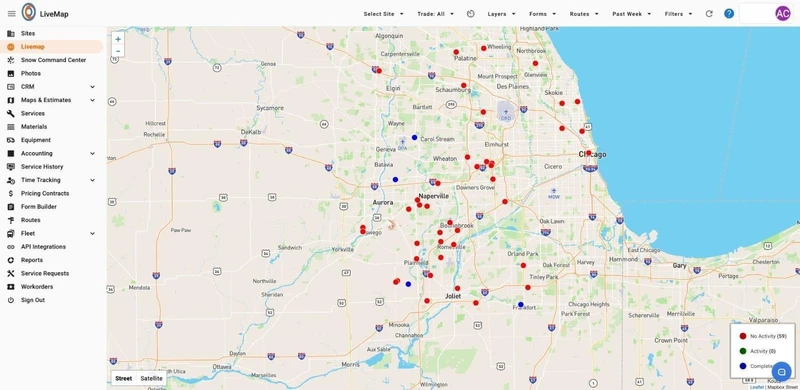Open the blue help question icon
The width and height of the screenshot is (800, 390).
[x=729, y=14]
